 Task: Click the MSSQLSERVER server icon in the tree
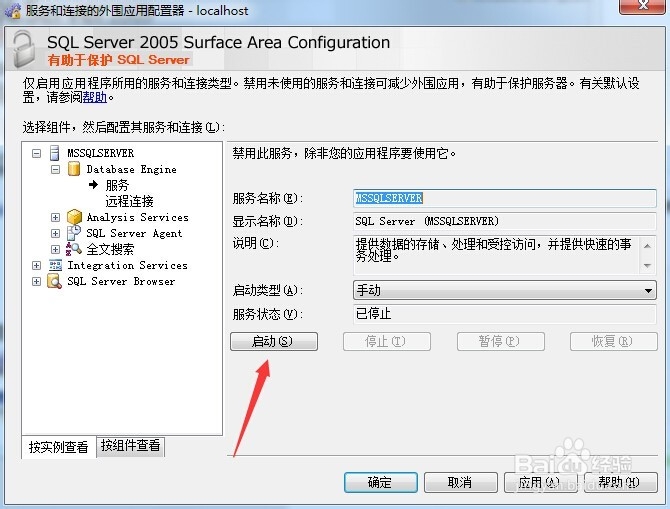pyautogui.click(x=55, y=153)
